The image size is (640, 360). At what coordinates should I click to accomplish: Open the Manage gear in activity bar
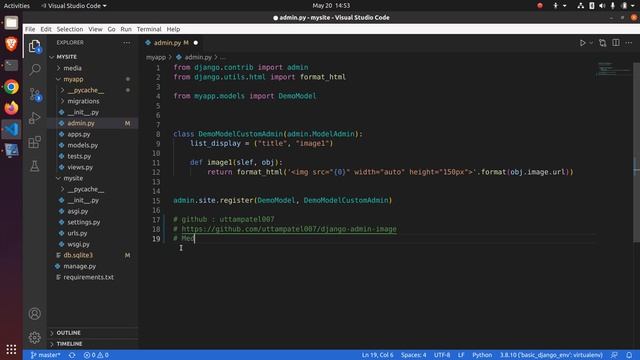tap(35, 338)
